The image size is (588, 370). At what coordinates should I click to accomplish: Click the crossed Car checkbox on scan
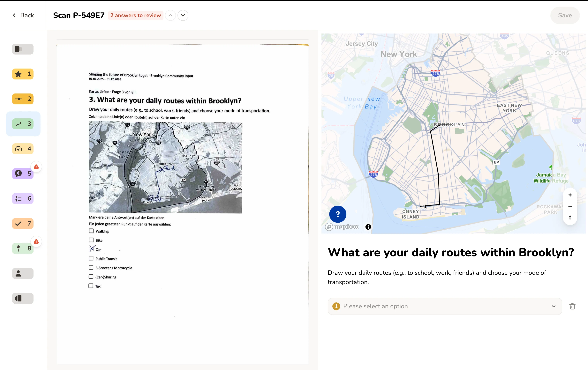pos(91,249)
